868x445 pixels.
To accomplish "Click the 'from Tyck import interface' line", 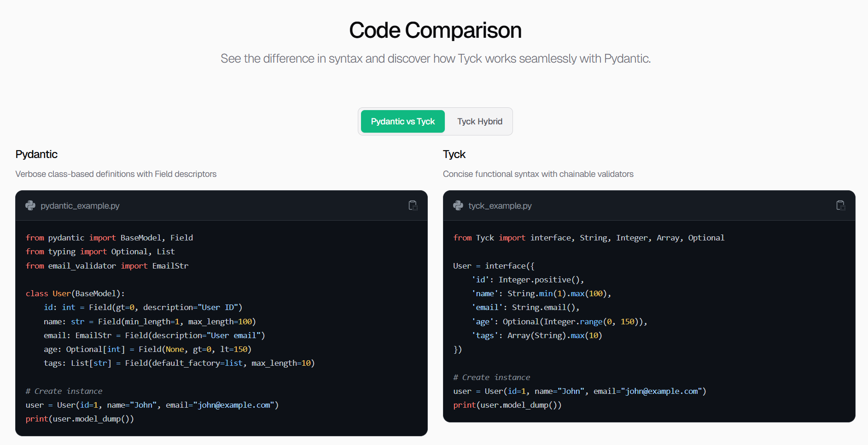I will [588, 238].
